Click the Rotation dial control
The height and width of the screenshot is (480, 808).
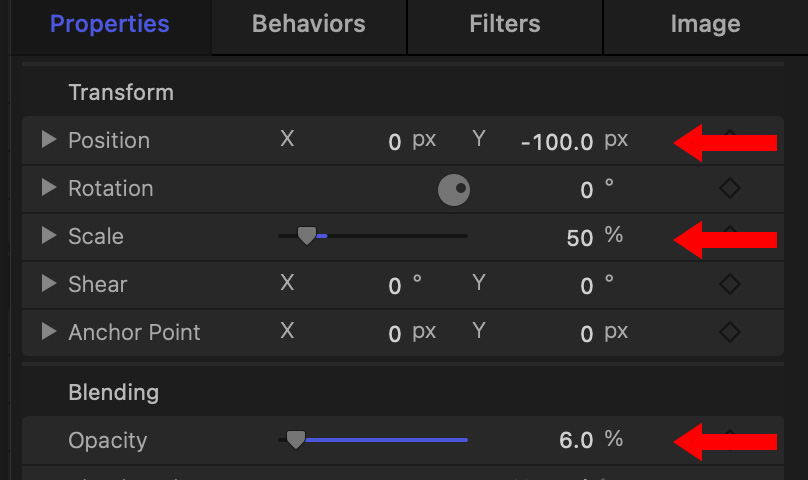[454, 189]
